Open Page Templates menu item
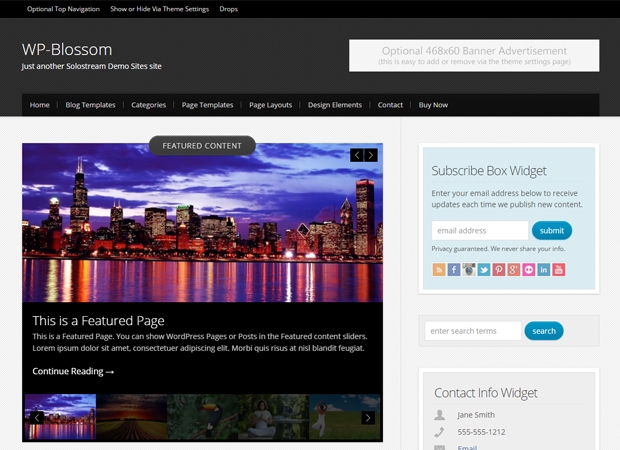 click(208, 105)
